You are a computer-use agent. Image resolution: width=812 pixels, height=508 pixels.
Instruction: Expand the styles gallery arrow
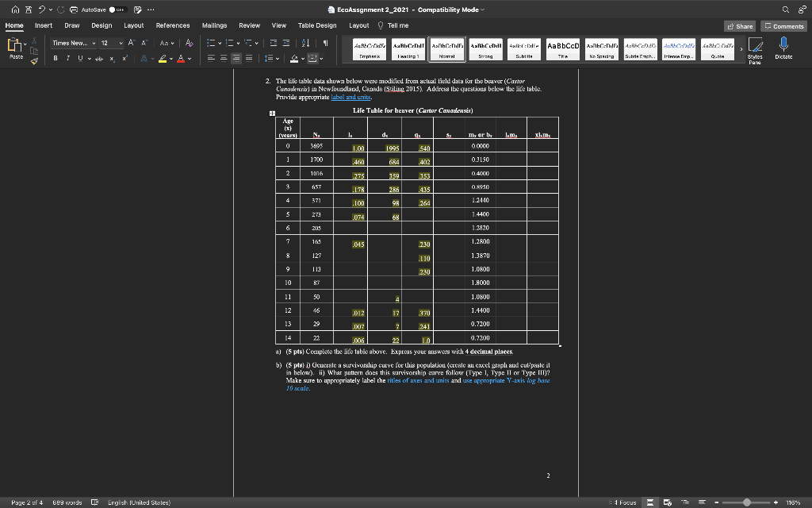click(741, 49)
